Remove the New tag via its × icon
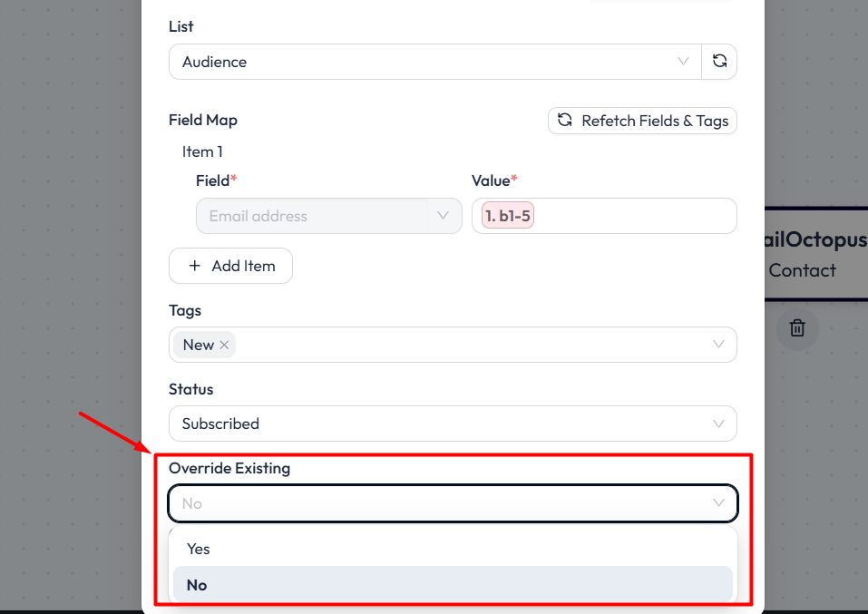868x614 pixels. coord(223,345)
